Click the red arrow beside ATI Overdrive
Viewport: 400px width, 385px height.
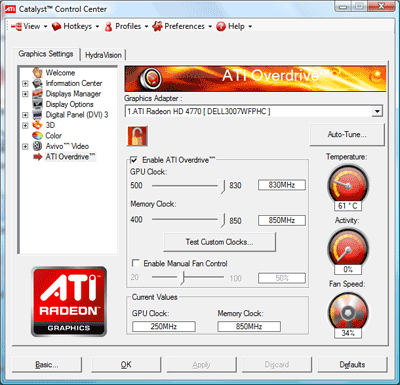[x=38, y=157]
